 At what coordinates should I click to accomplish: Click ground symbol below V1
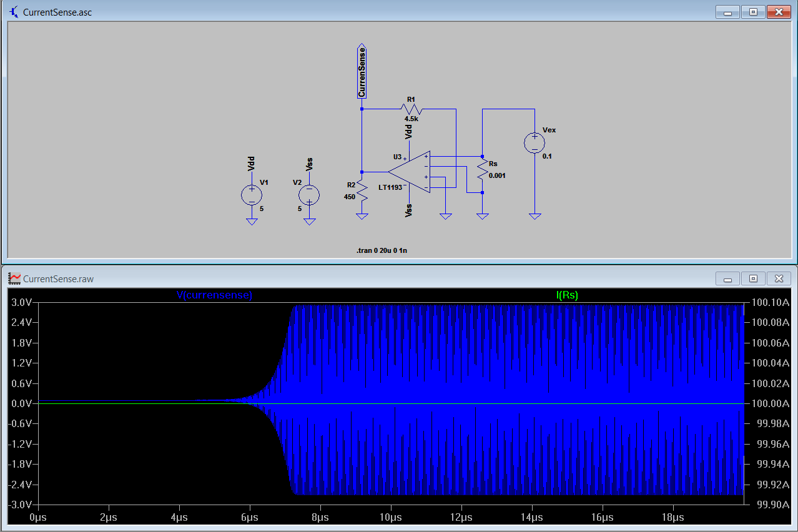click(x=252, y=221)
